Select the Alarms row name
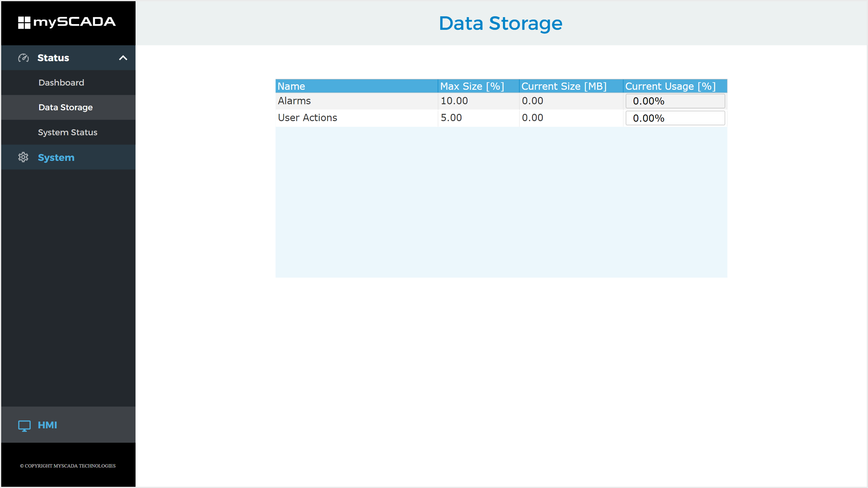Image resolution: width=868 pixels, height=488 pixels. [x=294, y=101]
